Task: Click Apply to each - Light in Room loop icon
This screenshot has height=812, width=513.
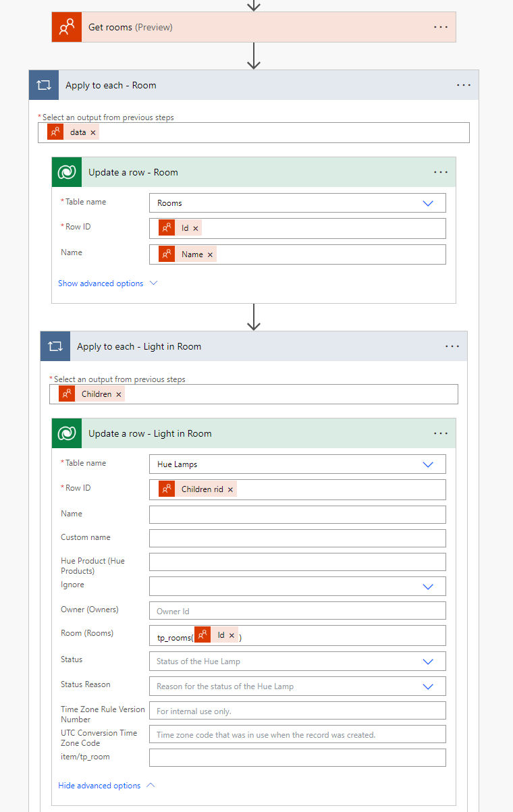Action: (x=55, y=346)
